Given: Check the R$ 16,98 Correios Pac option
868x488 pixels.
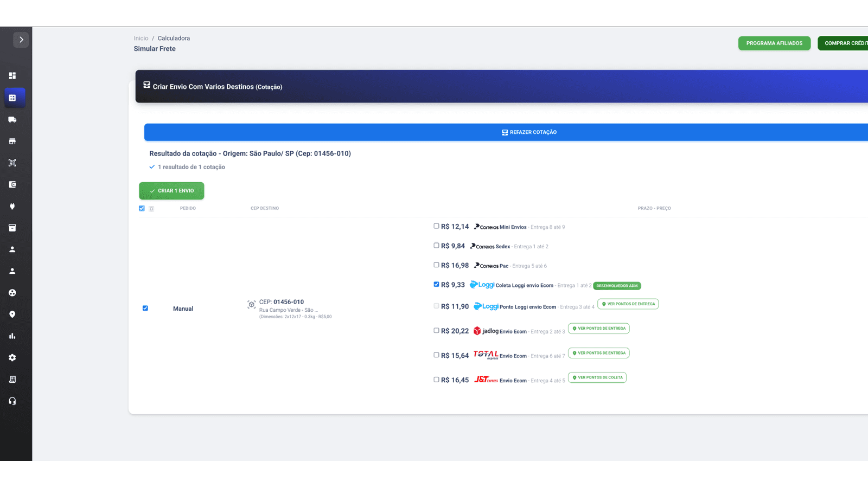Looking at the screenshot, I should (x=436, y=265).
